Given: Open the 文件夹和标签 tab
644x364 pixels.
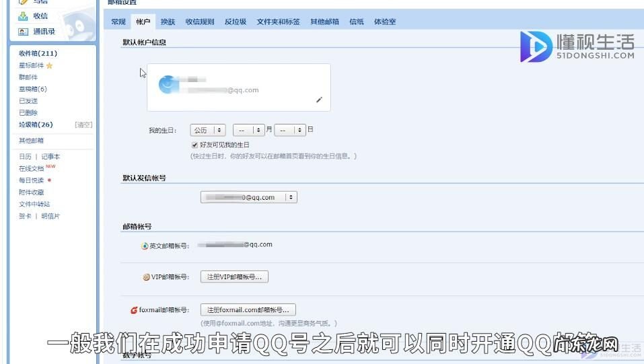Looking at the screenshot, I should pyautogui.click(x=278, y=22).
